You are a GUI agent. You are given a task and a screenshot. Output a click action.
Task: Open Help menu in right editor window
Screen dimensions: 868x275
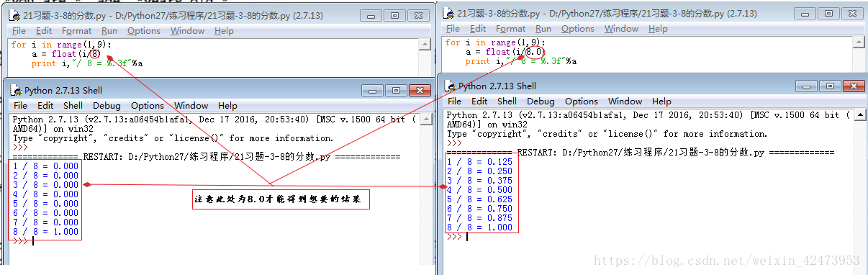tap(658, 29)
